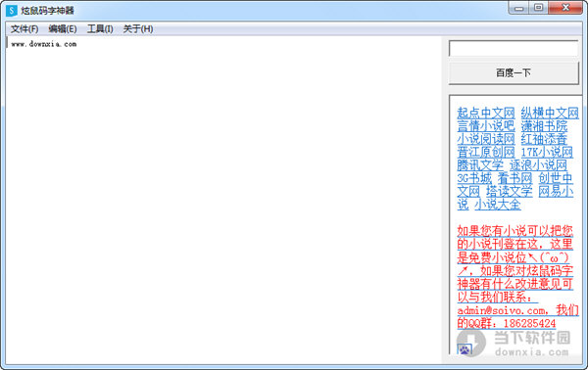Open the 起点中文网 link
The height and width of the screenshot is (370, 588).
coord(486,113)
